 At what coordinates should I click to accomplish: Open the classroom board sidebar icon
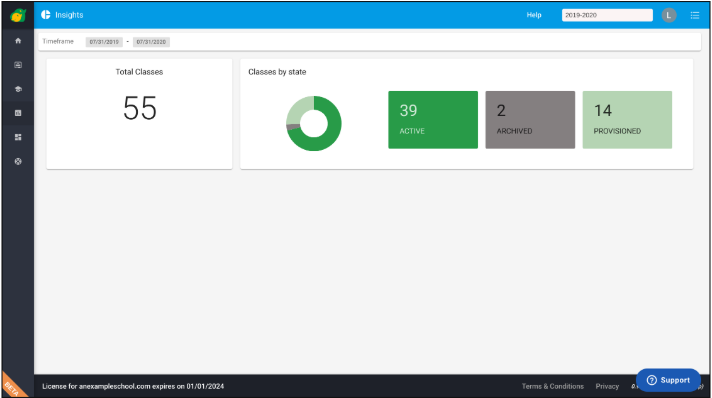[x=18, y=65]
